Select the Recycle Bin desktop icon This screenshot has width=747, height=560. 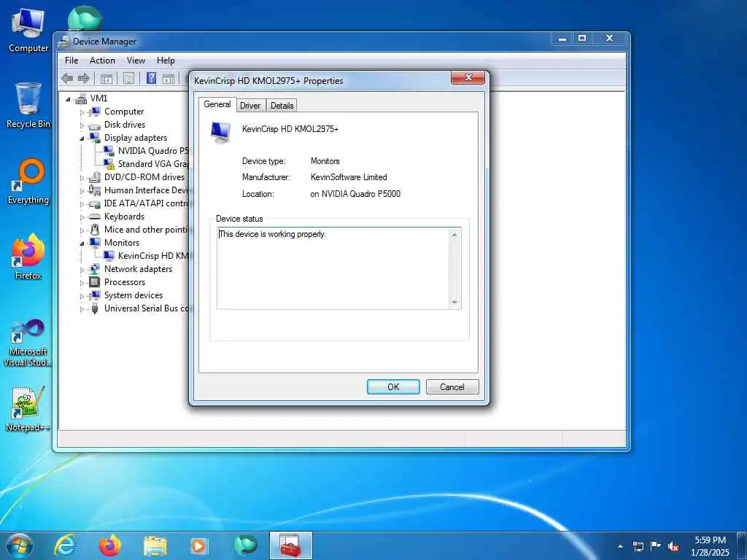pyautogui.click(x=28, y=105)
